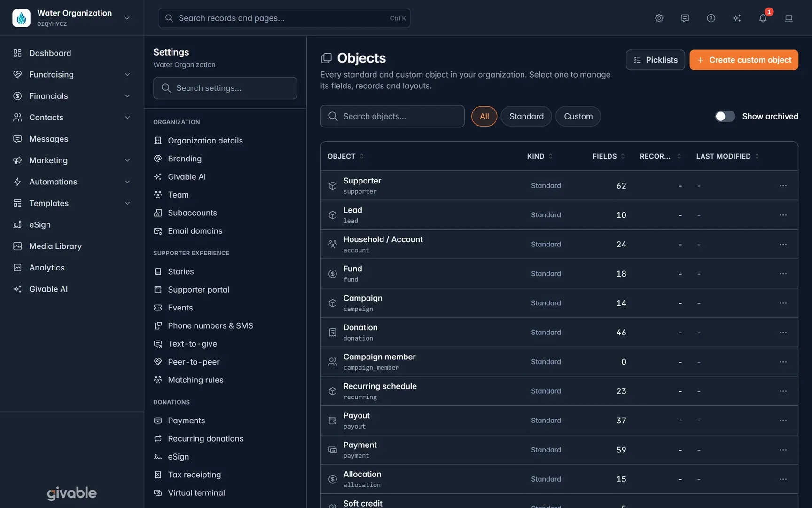The image size is (812, 508).
Task: Open the Water Organization switcher dropdown
Action: [x=127, y=18]
